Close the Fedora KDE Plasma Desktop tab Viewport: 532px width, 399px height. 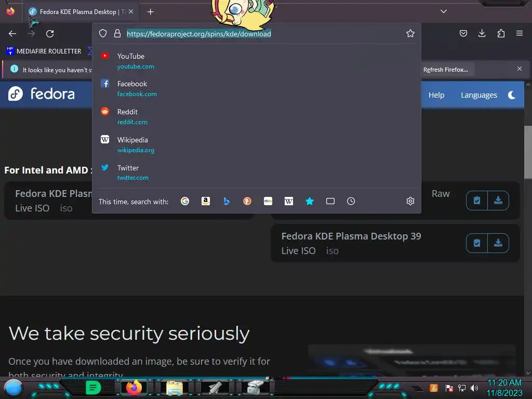point(131,11)
